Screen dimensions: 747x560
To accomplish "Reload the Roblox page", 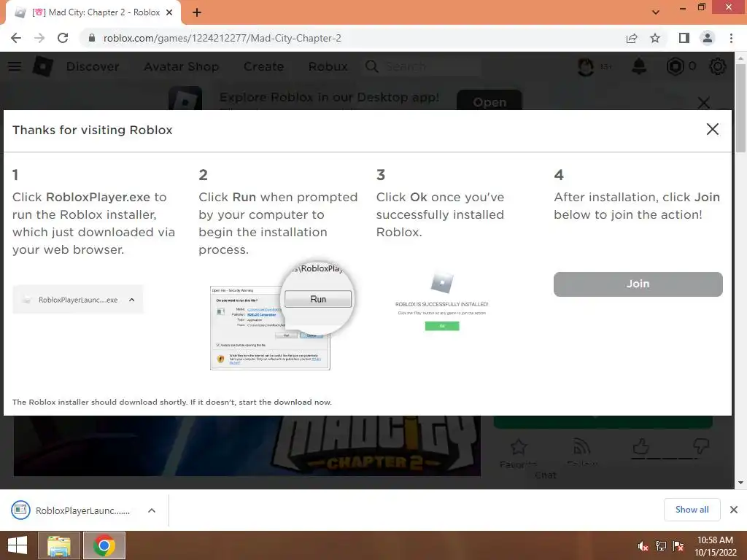I will (63, 38).
